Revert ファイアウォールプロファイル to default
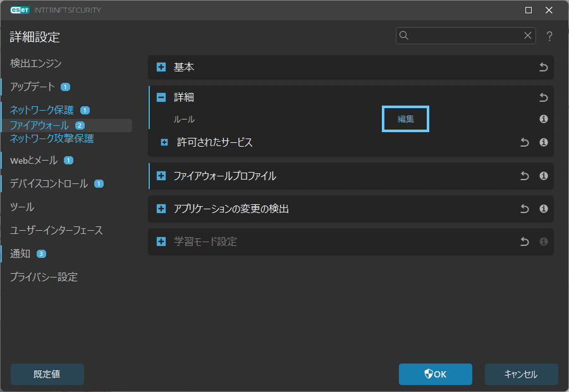Viewport: 569px width, 392px height. (524, 176)
